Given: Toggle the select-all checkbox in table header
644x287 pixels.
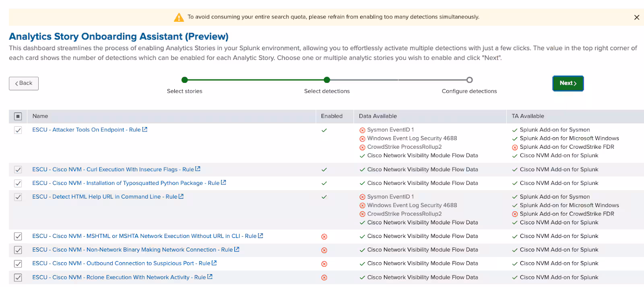Looking at the screenshot, I should coord(18,116).
